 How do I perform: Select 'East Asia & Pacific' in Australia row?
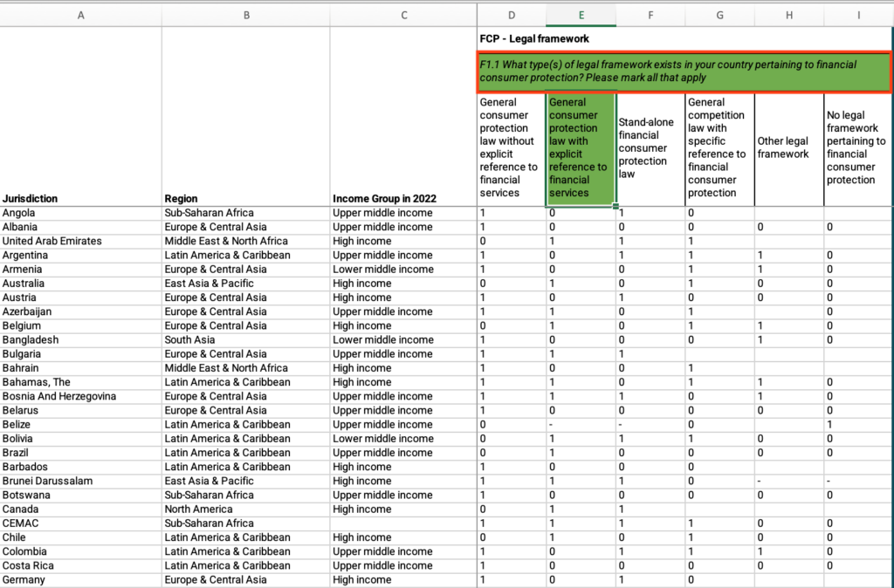(x=246, y=284)
